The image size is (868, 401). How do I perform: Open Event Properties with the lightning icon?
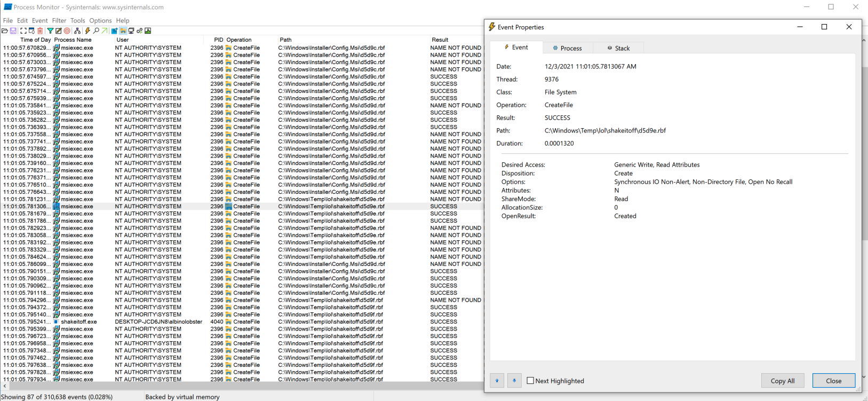(x=87, y=31)
